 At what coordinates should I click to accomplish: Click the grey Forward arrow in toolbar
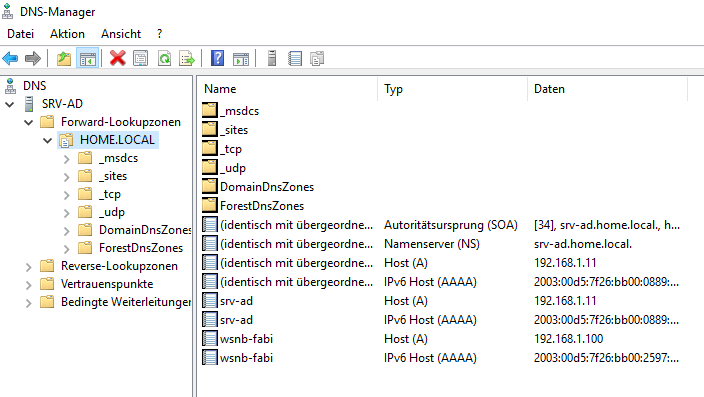tap(33, 58)
